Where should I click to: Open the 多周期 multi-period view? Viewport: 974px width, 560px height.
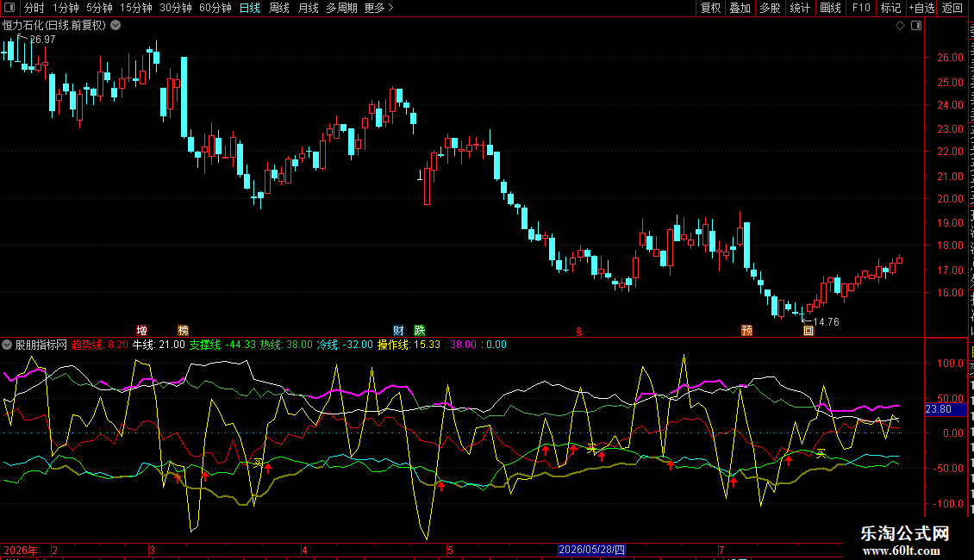click(341, 8)
